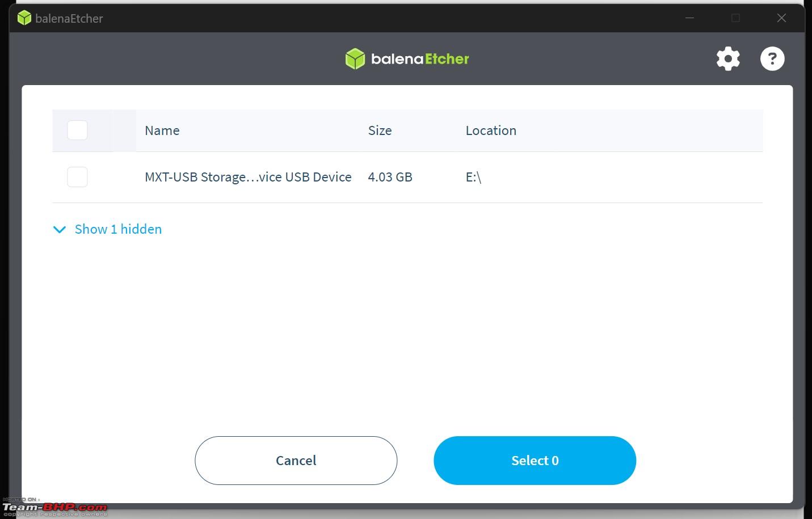
Task: Click the E:\ location cell
Action: 473,177
